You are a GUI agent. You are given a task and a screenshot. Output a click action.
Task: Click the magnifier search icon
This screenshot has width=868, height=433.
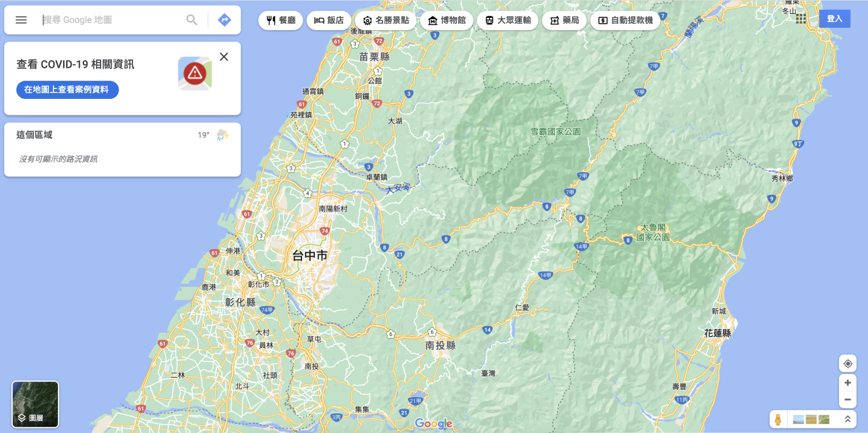pyautogui.click(x=192, y=20)
